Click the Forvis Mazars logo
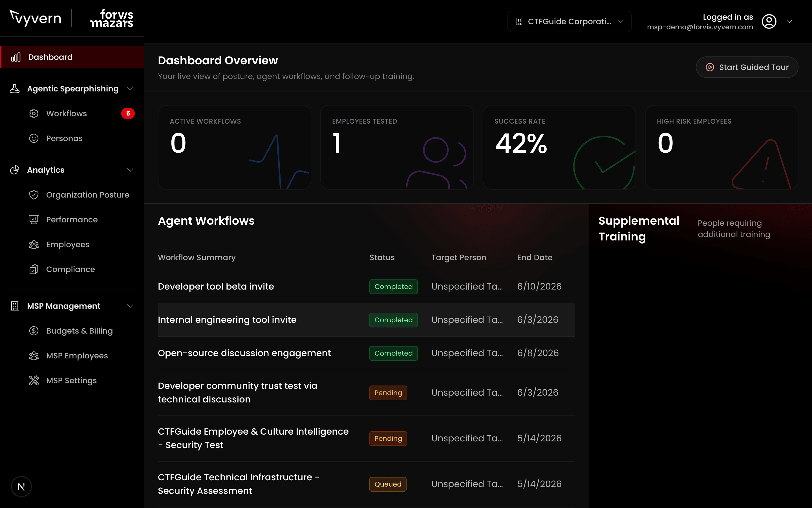Screen dimensions: 812x508 pyautogui.click(x=112, y=18)
